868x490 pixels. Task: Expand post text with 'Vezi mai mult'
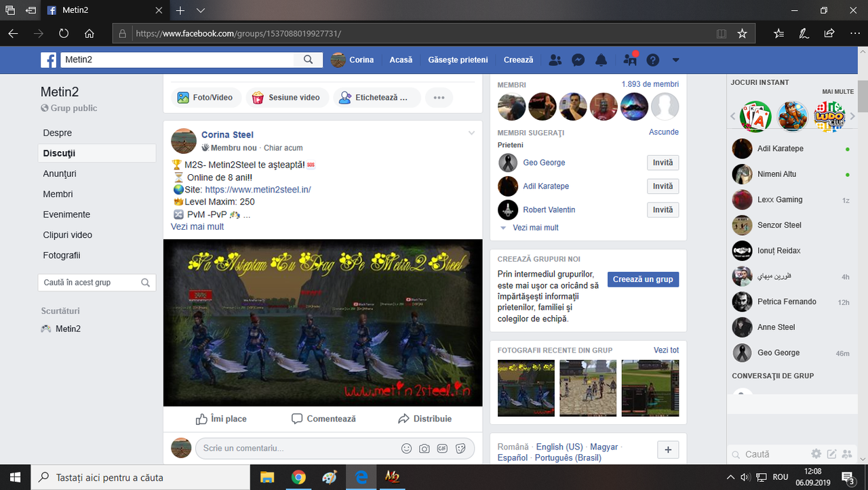tap(197, 226)
